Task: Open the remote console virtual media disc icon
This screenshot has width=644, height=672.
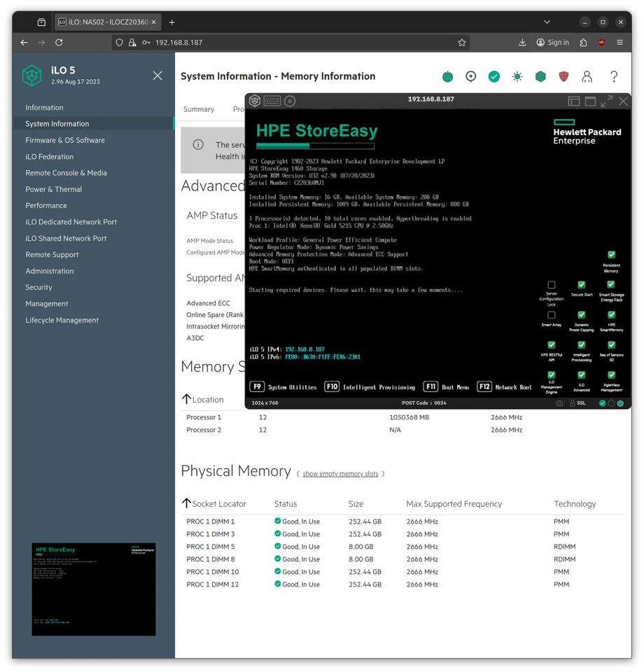Action: [290, 101]
